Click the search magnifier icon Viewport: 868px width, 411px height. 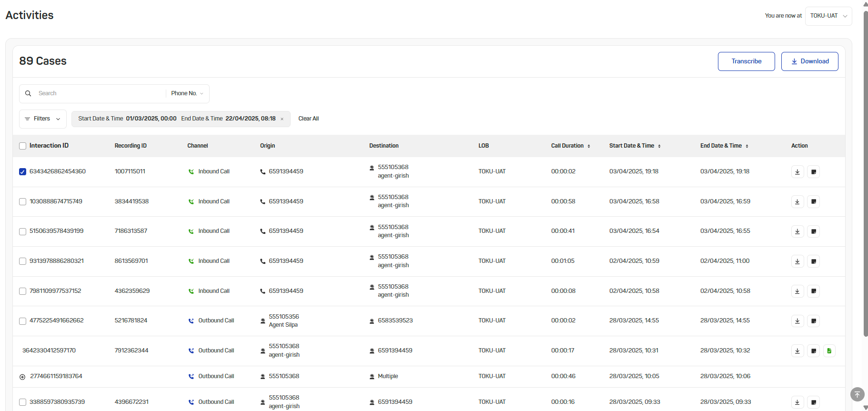[28, 93]
